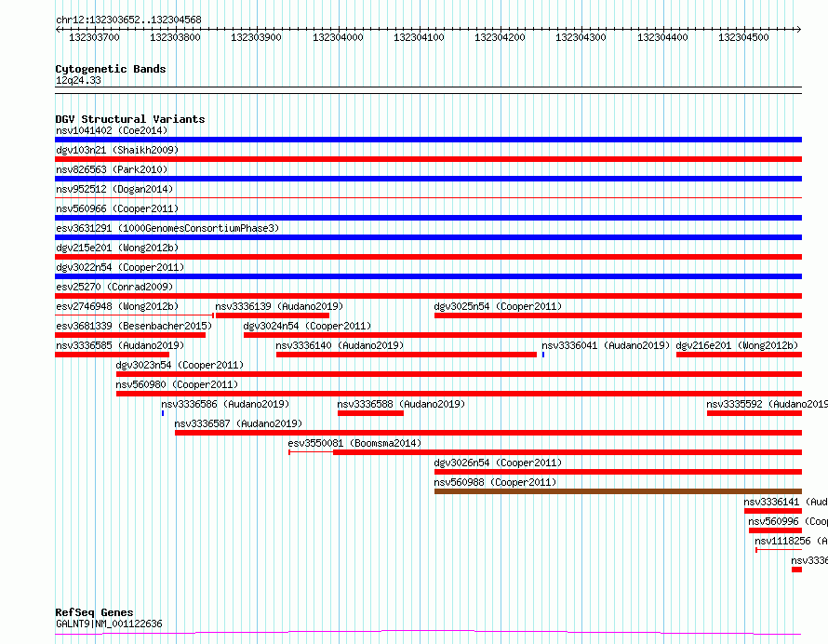The height and width of the screenshot is (644, 828).
Task: Click red bar under nsv3336140
Action: (x=406, y=355)
